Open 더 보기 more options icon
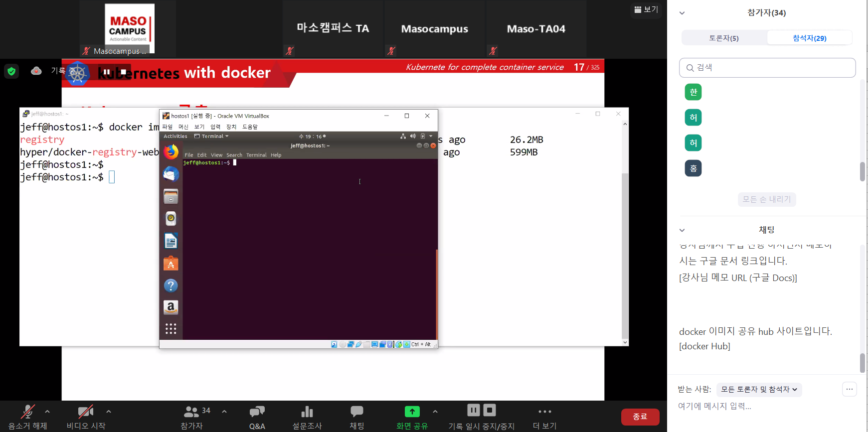The image size is (868, 432). pyautogui.click(x=544, y=412)
